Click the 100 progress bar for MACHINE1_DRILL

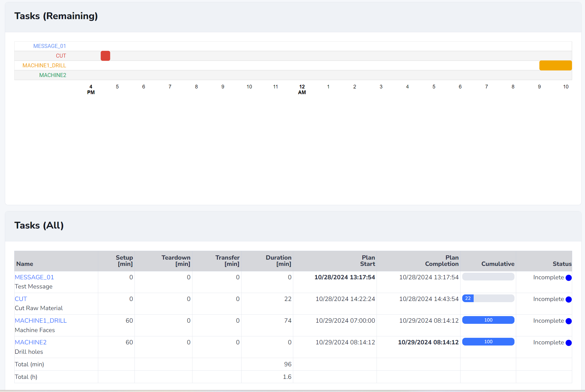point(488,320)
